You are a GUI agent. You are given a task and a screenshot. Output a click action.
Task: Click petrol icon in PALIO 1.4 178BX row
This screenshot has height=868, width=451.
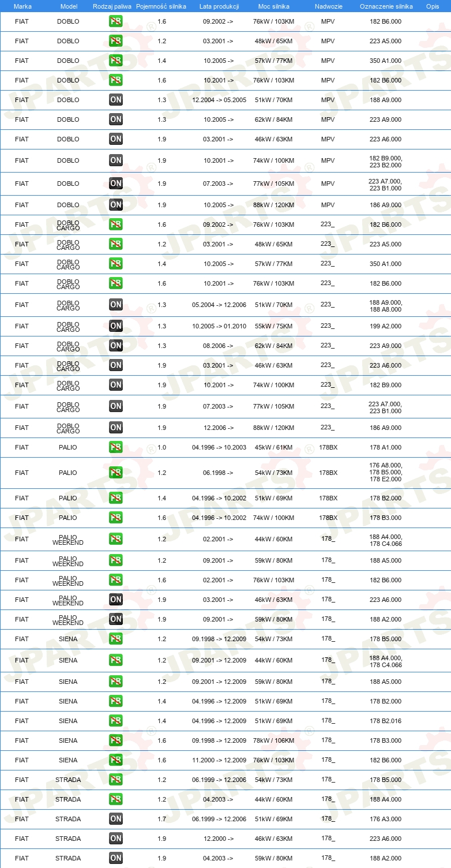[x=116, y=498]
